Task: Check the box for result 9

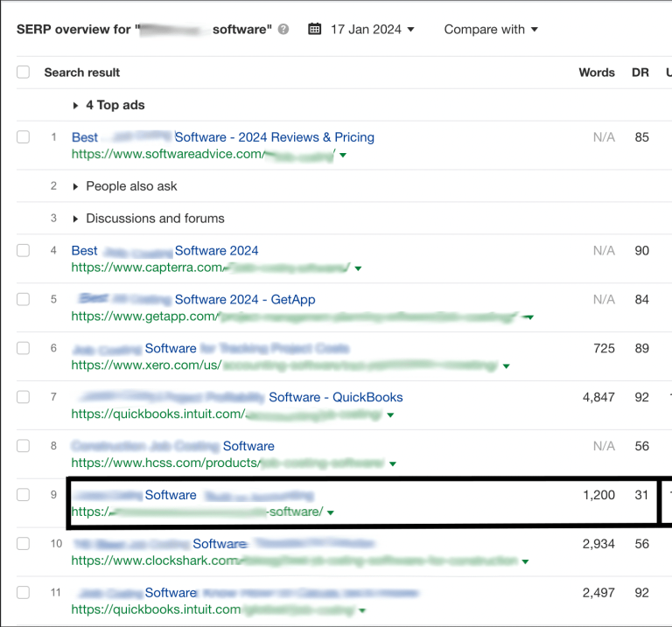Action: [23, 494]
